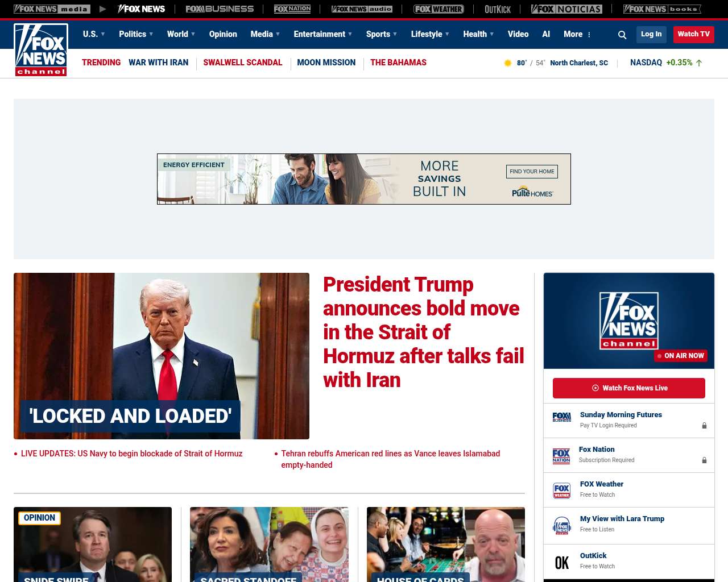Go to Fox Business network logo
Screen dimensions: 728x582
click(220, 9)
